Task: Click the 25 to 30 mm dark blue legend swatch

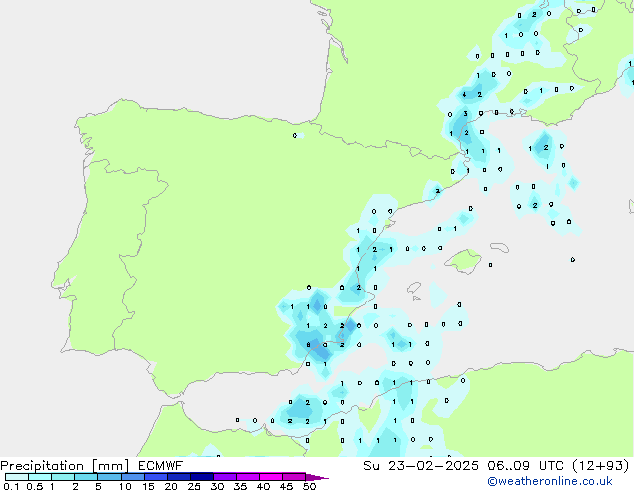Action: [202, 477]
